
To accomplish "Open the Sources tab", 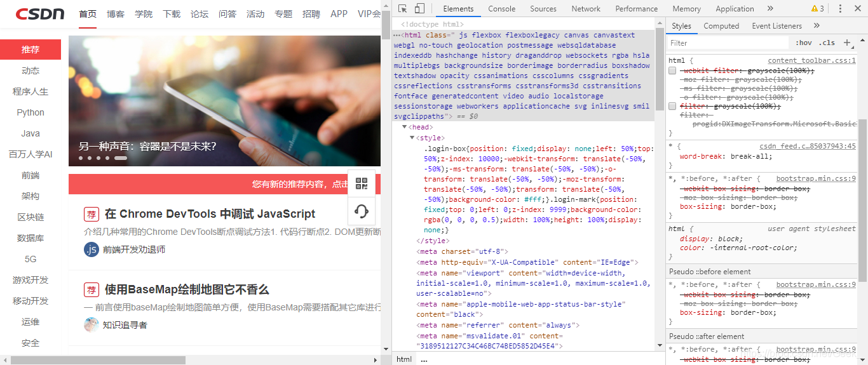I will (543, 9).
